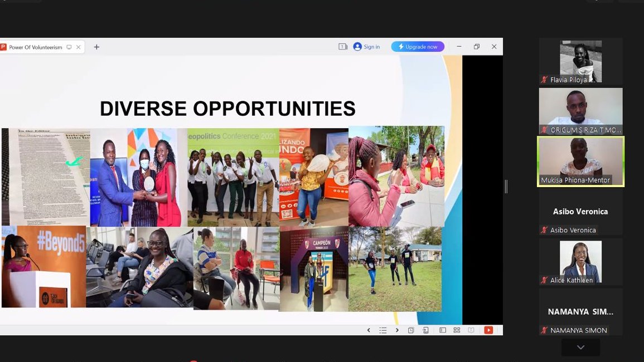Viewport: 644px width, 362px height.
Task: Open the slide outline list icon
Action: coord(383,330)
